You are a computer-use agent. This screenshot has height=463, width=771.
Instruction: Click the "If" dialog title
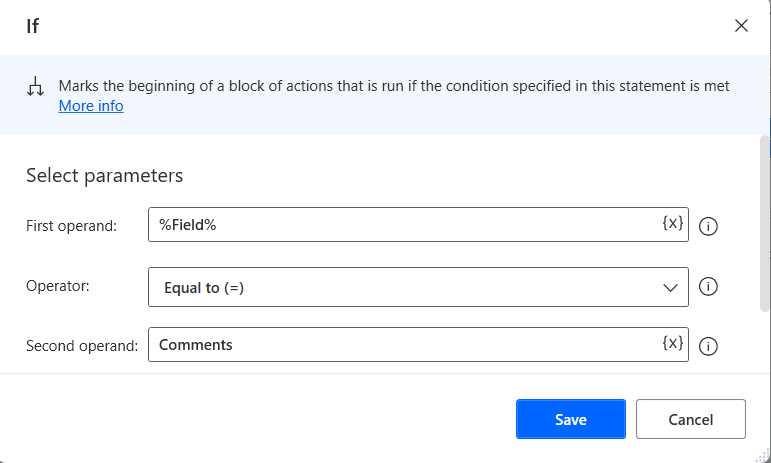point(32,26)
